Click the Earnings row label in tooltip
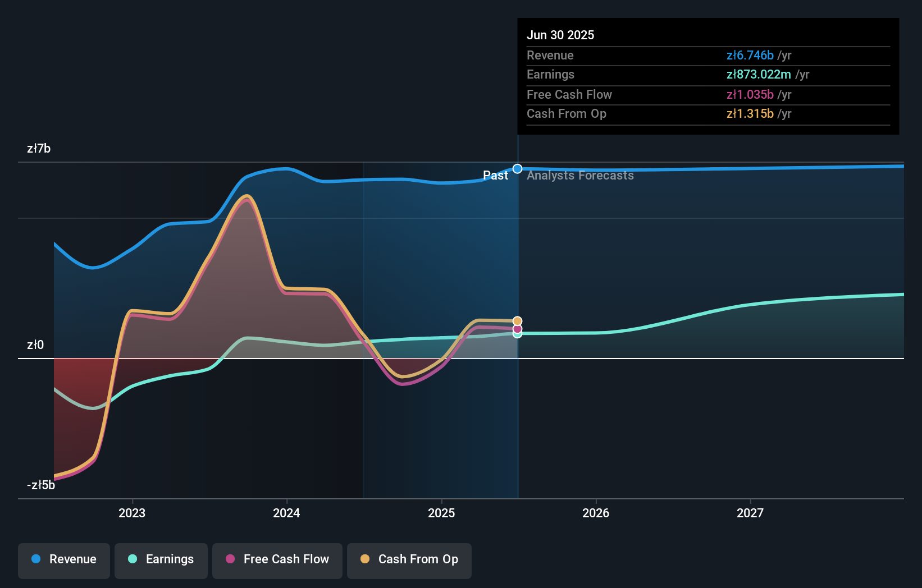Image resolution: width=922 pixels, height=588 pixels. (x=551, y=74)
